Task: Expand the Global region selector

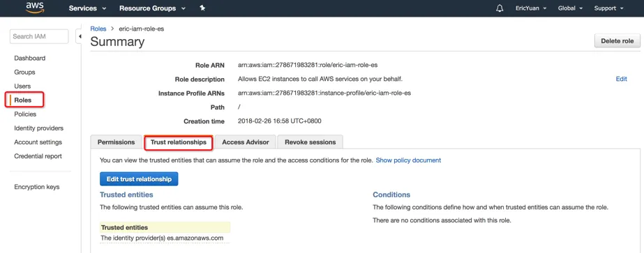Action: coord(570,8)
